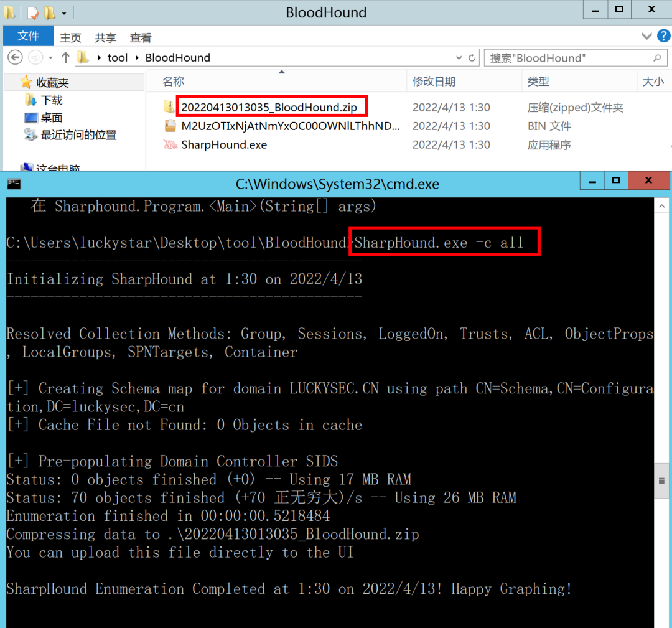
Task: Open Explorer help question mark icon
Action: coord(664,36)
